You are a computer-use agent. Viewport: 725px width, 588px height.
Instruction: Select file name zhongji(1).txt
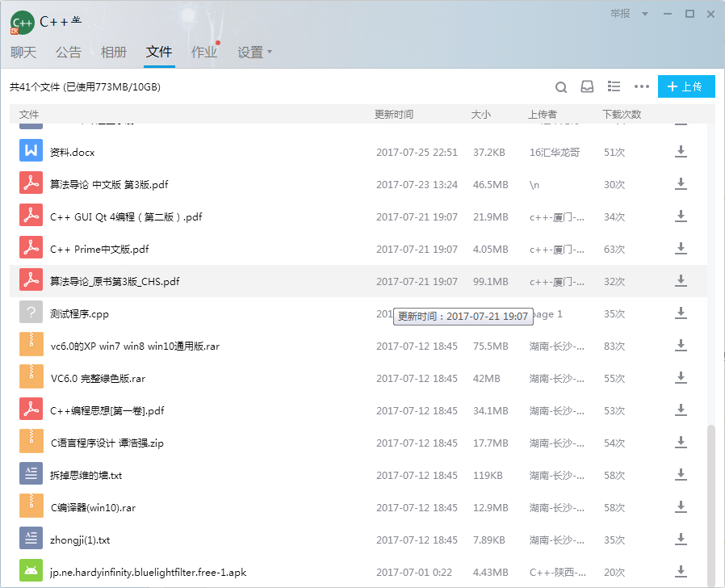point(80,540)
